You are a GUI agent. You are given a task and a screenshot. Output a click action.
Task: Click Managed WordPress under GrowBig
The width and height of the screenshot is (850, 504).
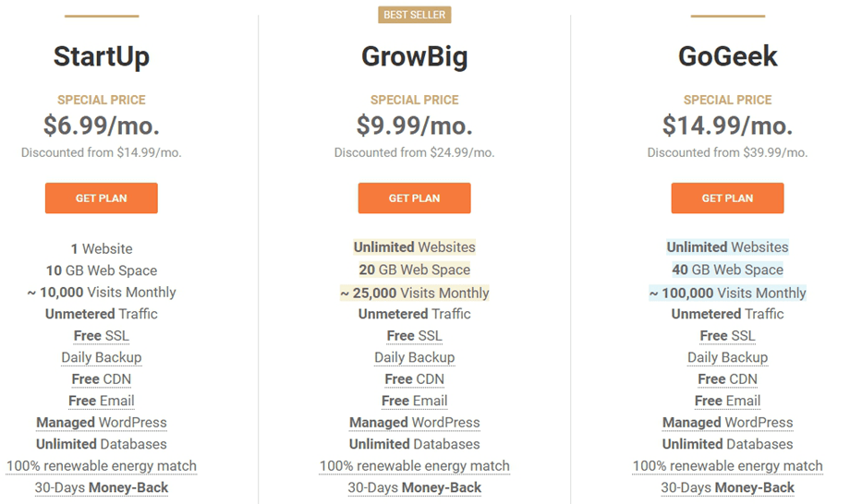coord(414,422)
